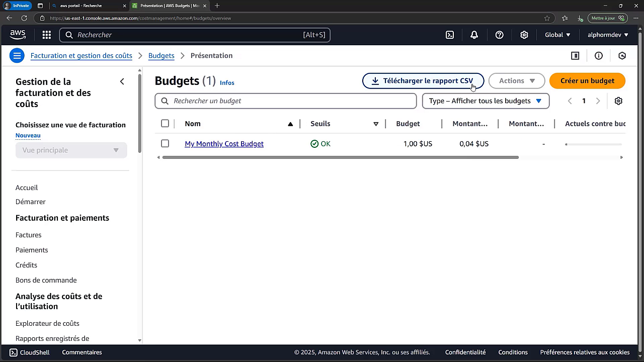Viewport: 644px width, 362px height.
Task: Open the settings gear in the top navigation
Action: point(524,35)
